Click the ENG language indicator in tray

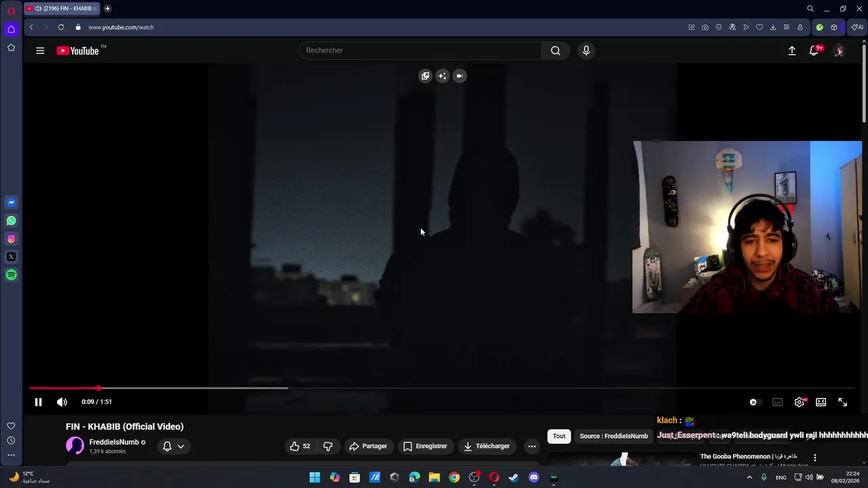pyautogui.click(x=781, y=477)
